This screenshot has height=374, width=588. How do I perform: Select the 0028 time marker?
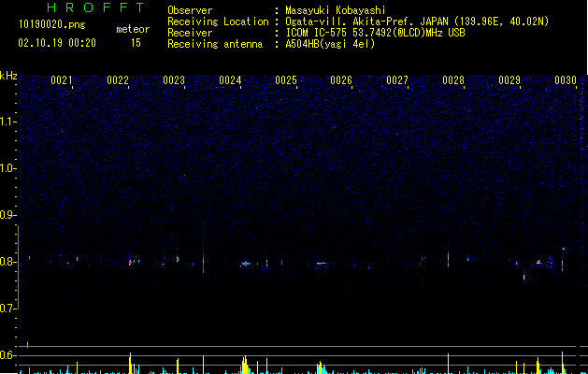pos(453,80)
